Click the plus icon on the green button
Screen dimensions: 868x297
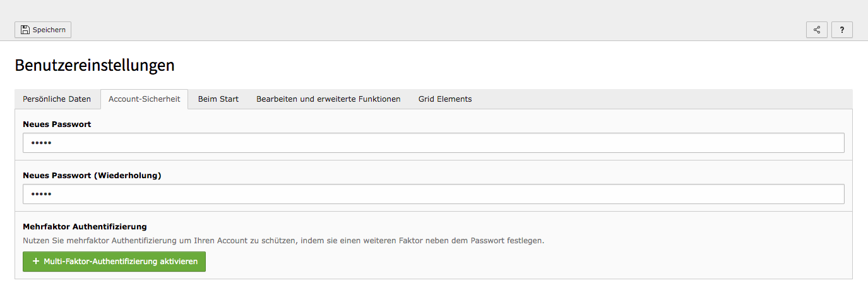36,261
